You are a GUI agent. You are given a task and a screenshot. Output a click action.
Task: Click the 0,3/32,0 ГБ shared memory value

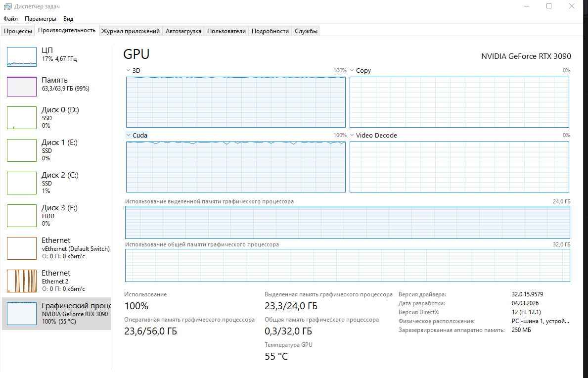[x=288, y=331]
